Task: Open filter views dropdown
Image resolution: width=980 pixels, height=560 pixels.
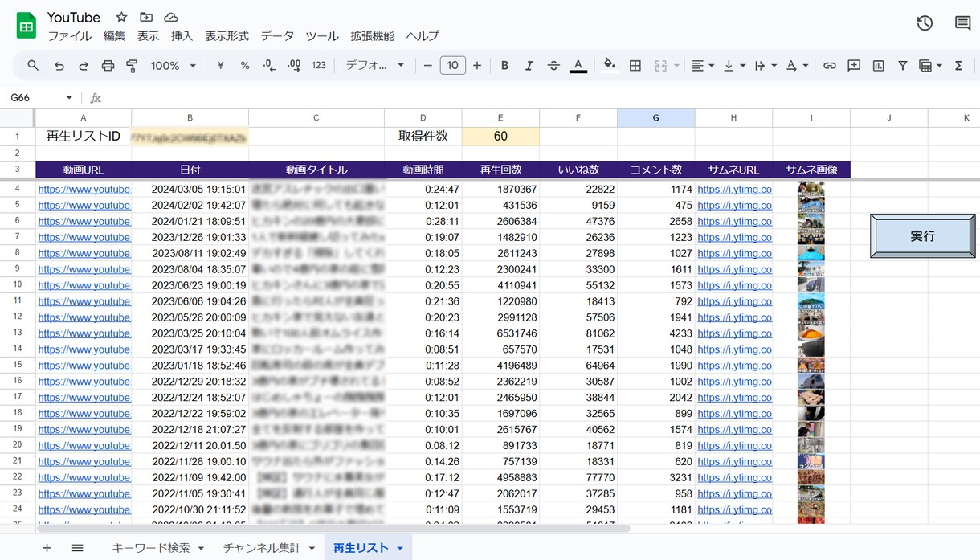Action: coord(930,66)
